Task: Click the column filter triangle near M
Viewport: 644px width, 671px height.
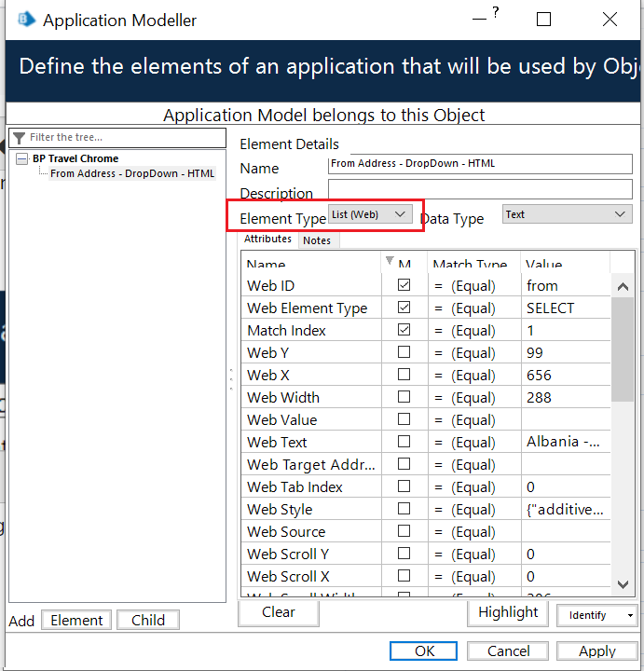Action: 390,260
